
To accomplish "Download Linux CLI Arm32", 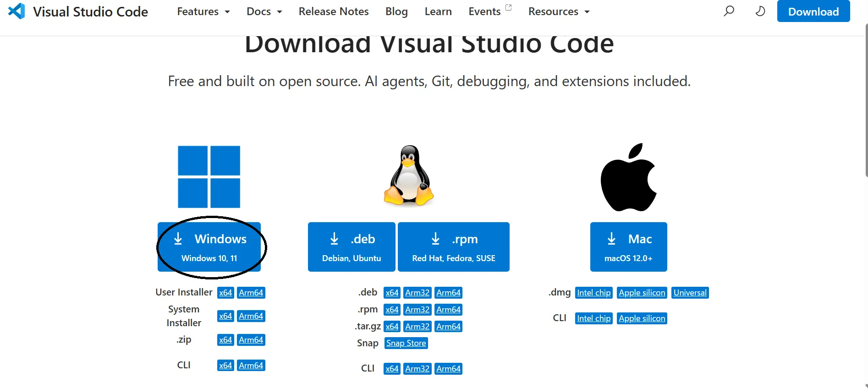I will click(x=418, y=369).
